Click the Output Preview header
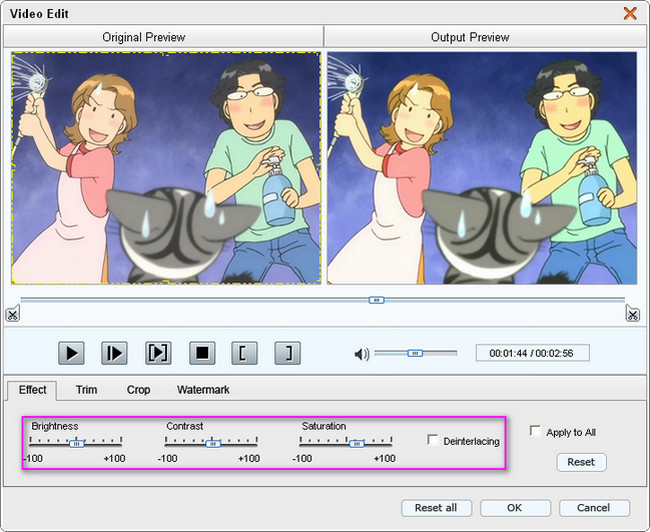650x532 pixels. click(x=485, y=36)
